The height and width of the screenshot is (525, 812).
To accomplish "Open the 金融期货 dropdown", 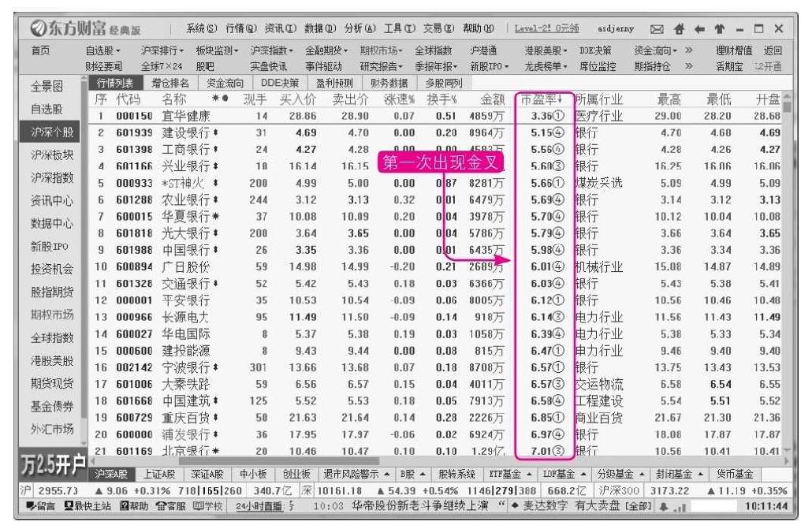I will click(x=326, y=50).
